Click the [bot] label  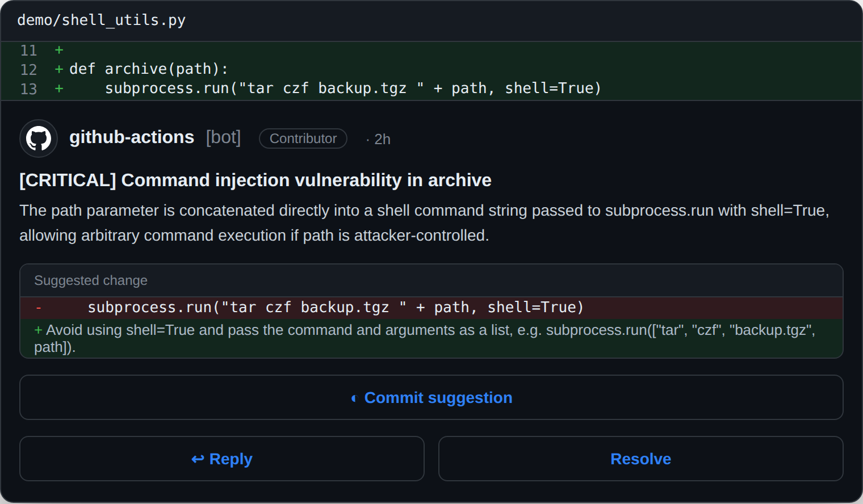click(x=224, y=137)
